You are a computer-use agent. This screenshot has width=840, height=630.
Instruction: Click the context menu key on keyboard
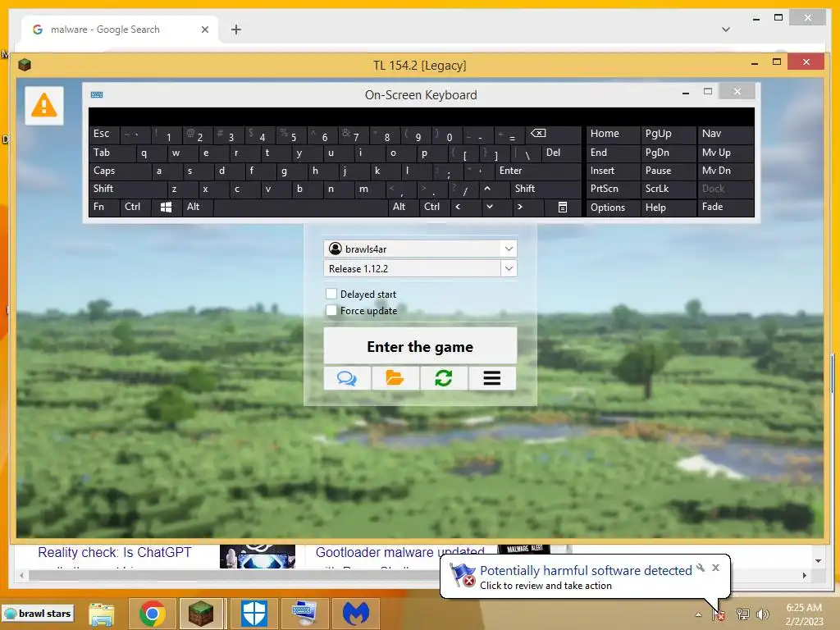563,207
